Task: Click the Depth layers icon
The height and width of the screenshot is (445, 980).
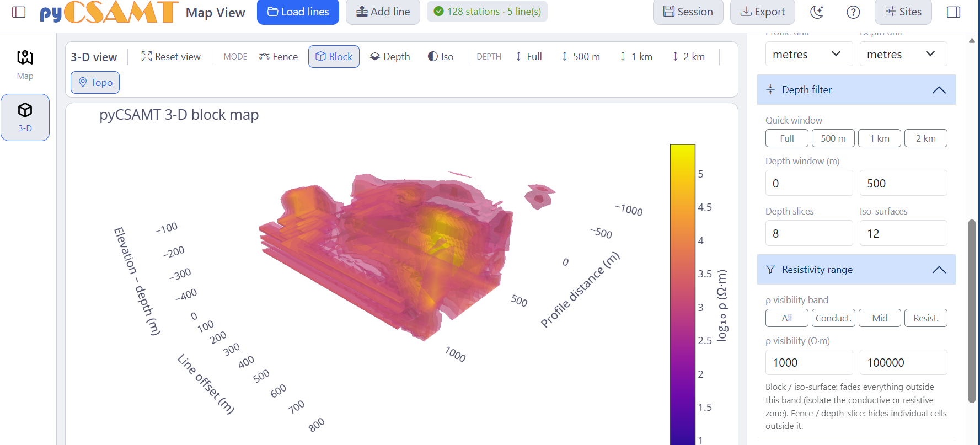Action: [x=375, y=56]
